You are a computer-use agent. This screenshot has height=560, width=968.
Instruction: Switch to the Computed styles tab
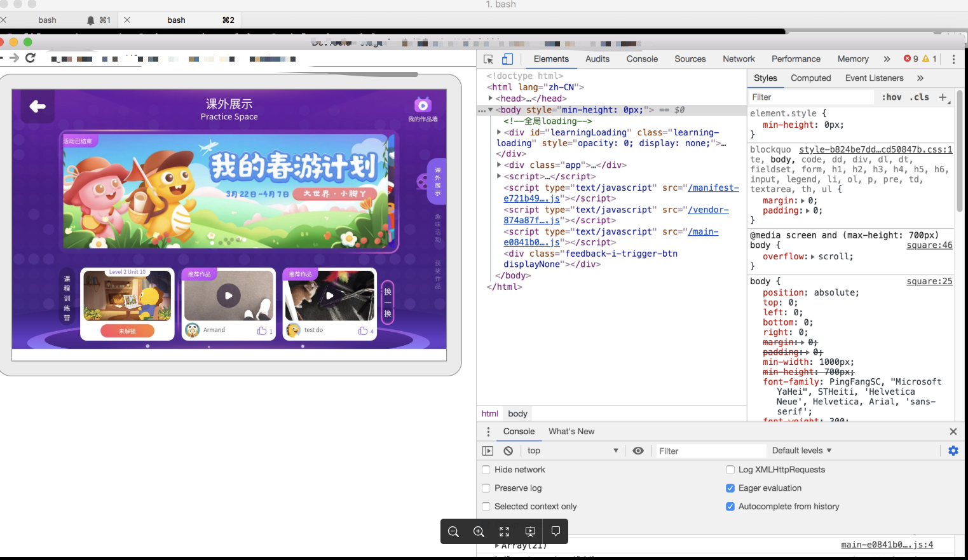click(811, 78)
